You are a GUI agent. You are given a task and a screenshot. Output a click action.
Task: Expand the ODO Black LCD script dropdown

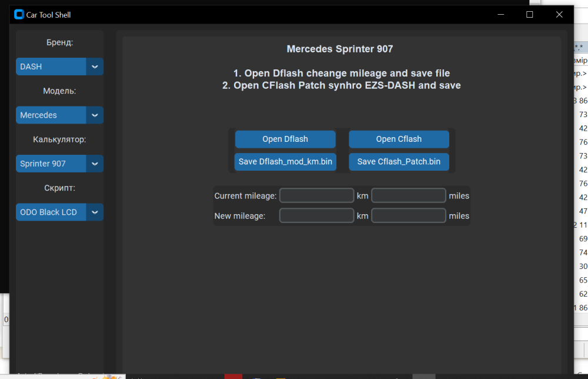(59, 212)
